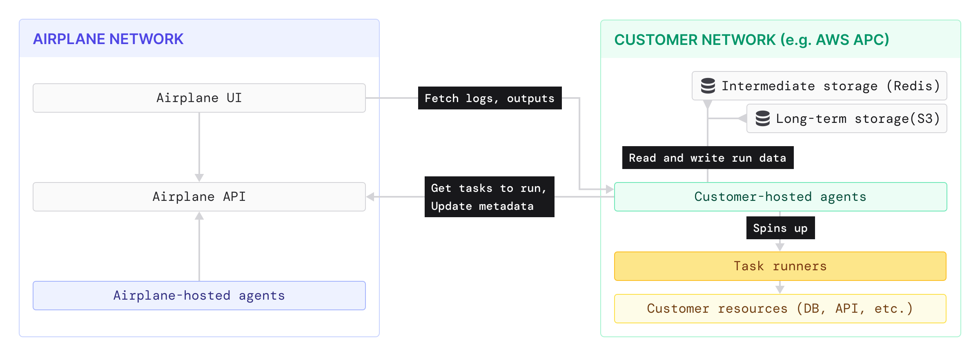
Task: Click the Customer resources (DB, API, etc.) box
Action: point(780,309)
